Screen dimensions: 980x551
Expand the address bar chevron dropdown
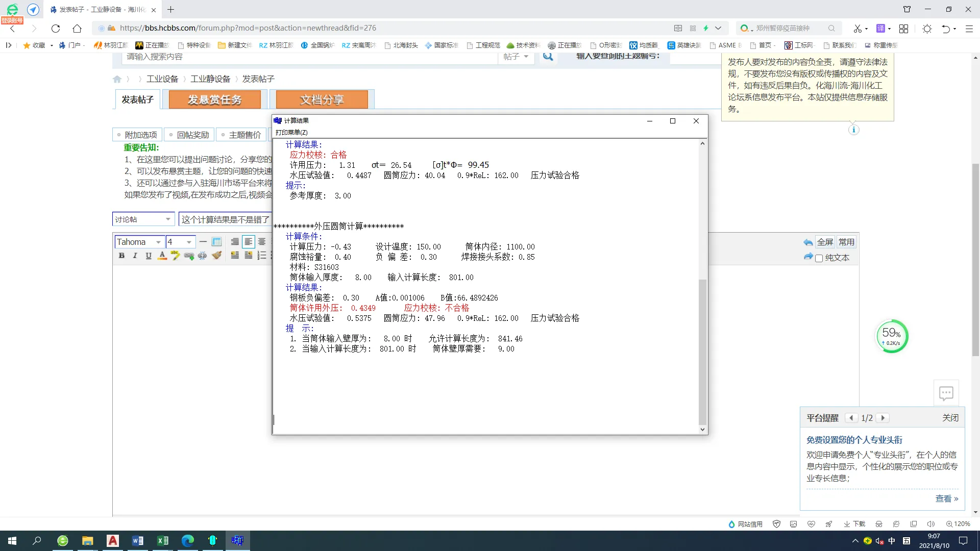(718, 28)
